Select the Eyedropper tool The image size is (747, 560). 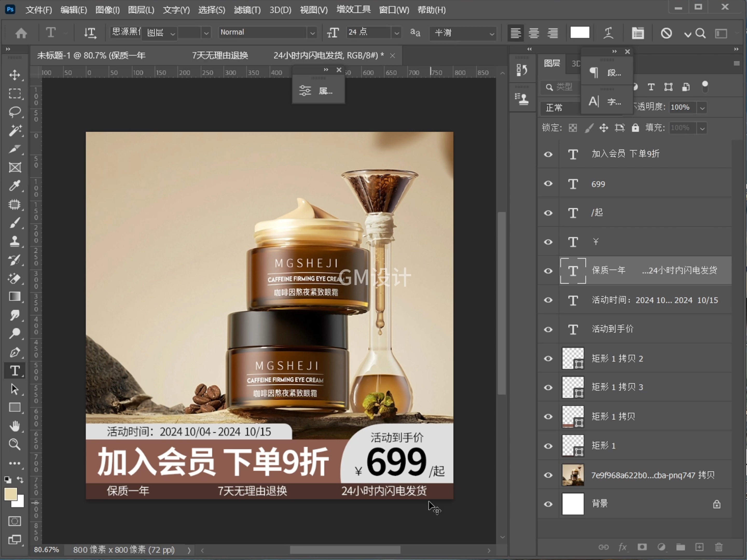click(15, 186)
